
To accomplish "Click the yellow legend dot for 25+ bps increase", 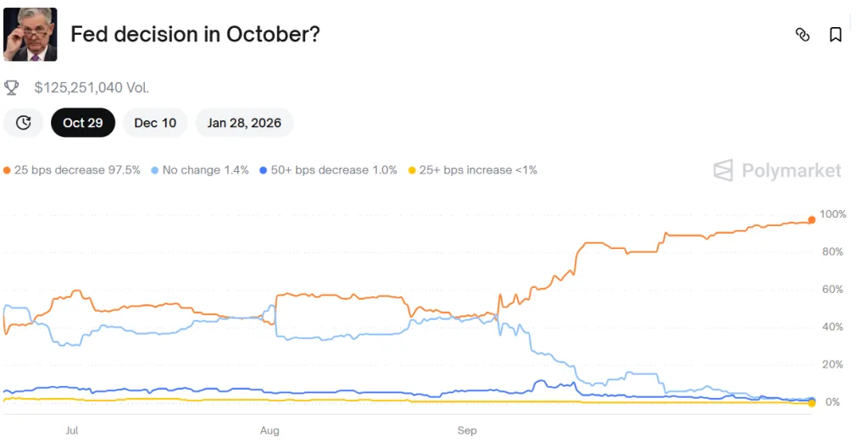I will point(413,170).
